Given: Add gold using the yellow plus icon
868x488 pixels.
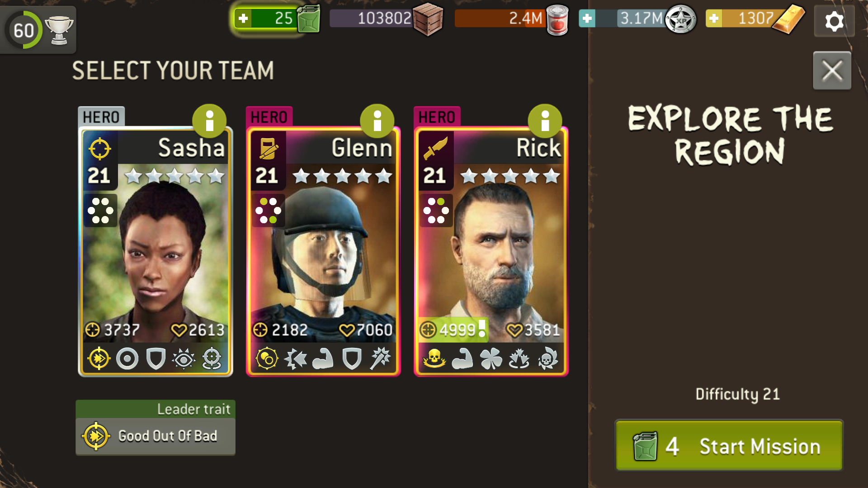Looking at the screenshot, I should point(714,19).
